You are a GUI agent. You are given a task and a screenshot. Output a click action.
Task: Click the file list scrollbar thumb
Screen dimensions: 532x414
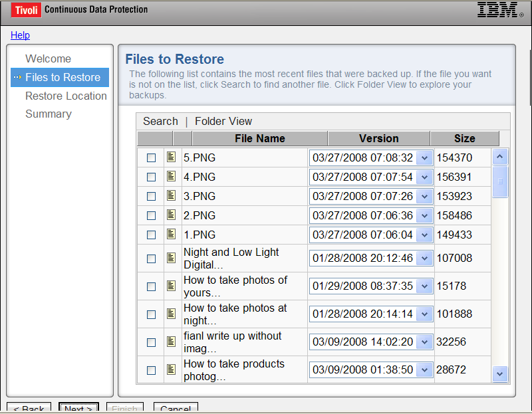pos(500,181)
